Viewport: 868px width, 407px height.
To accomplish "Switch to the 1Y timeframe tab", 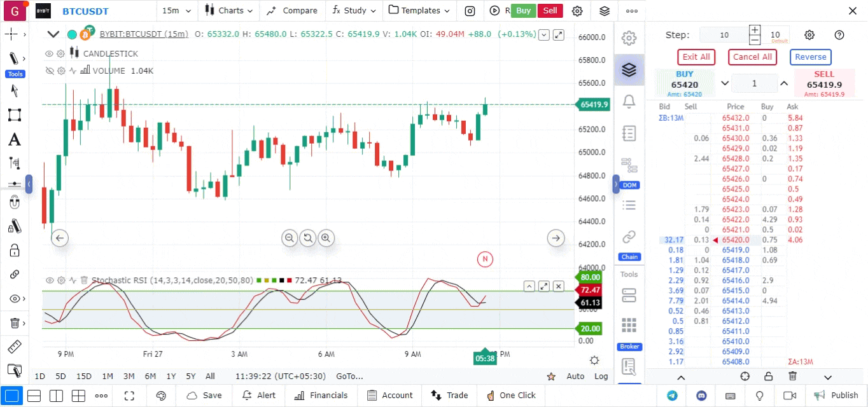I will [x=170, y=376].
